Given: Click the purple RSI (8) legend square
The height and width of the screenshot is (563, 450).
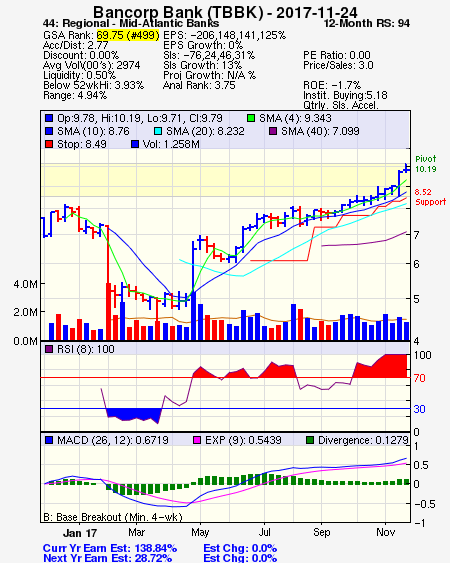Looking at the screenshot, I should (x=49, y=349).
